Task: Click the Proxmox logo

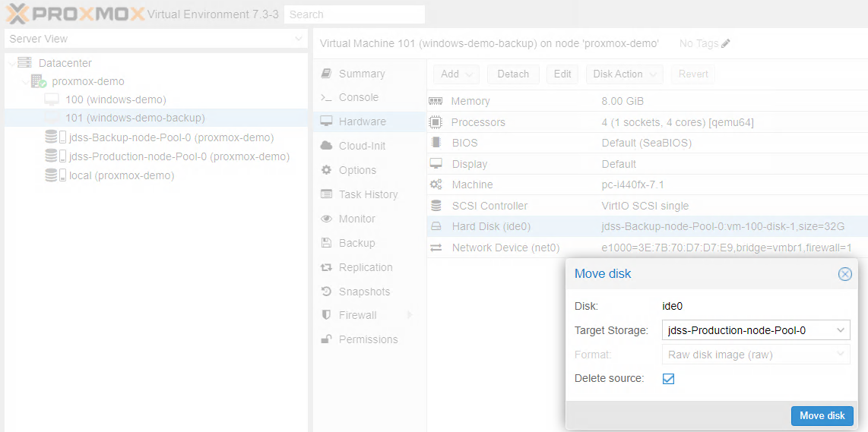Action: 75,13
